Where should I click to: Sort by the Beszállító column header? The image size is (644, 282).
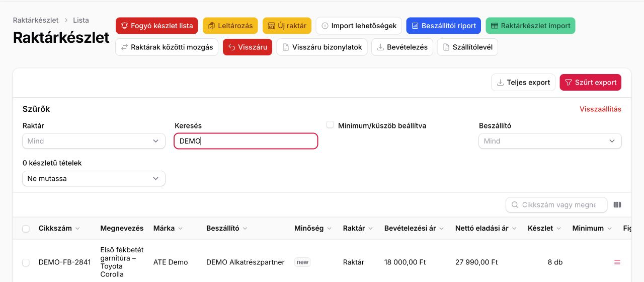(x=226, y=228)
